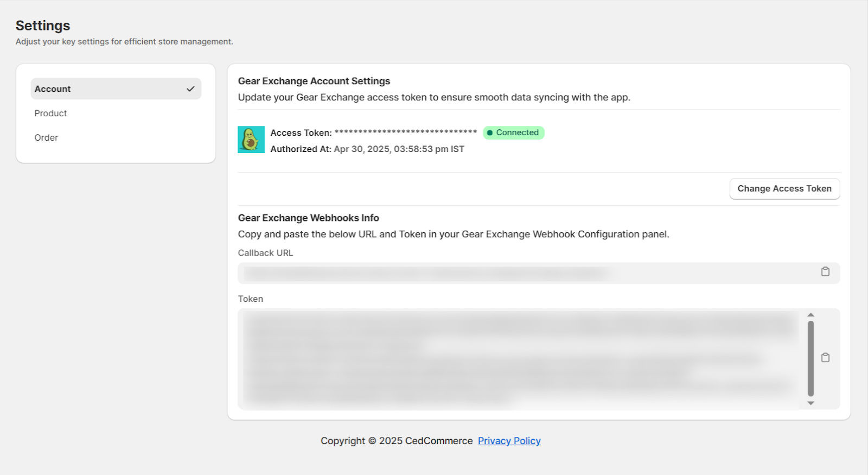Viewport: 868px width, 475px height.
Task: Click the Token field label
Action: coord(251,299)
